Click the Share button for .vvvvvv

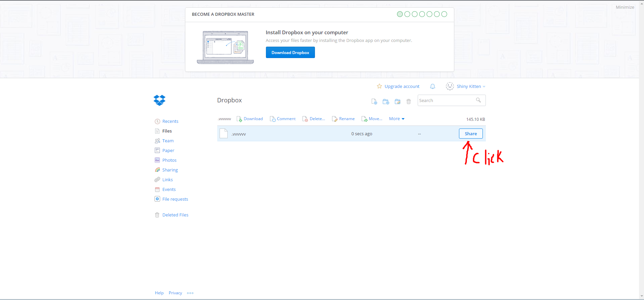click(471, 134)
